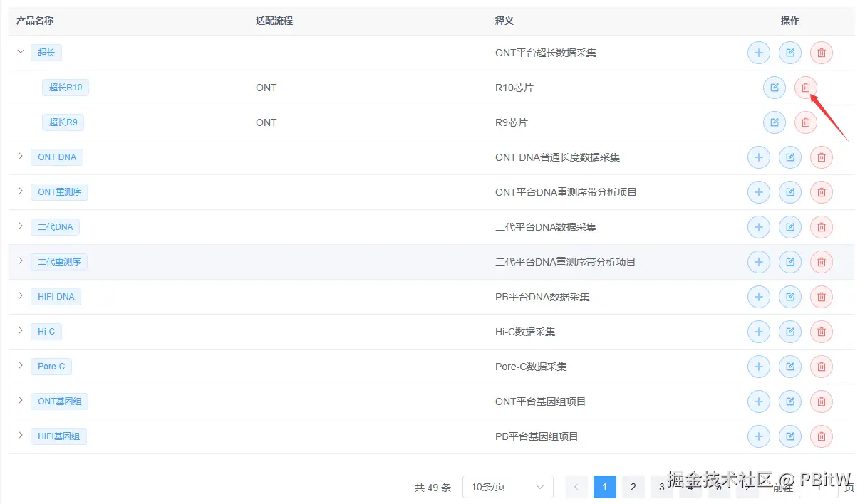Click the 超长R10 tag
Image resolution: width=865 pixels, height=504 pixels.
[66, 88]
